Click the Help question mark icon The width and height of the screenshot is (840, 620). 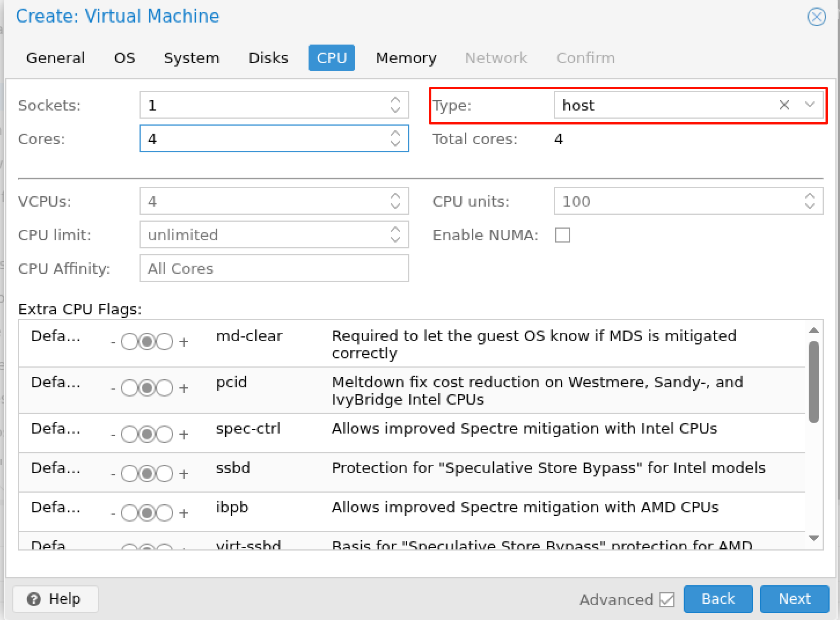coord(34,599)
